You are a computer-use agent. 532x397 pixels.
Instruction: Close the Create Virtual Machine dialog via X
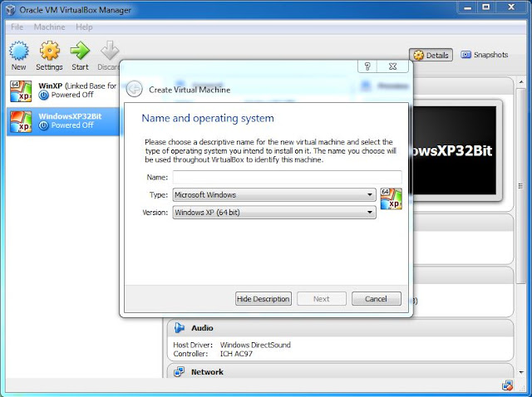pyautogui.click(x=392, y=66)
